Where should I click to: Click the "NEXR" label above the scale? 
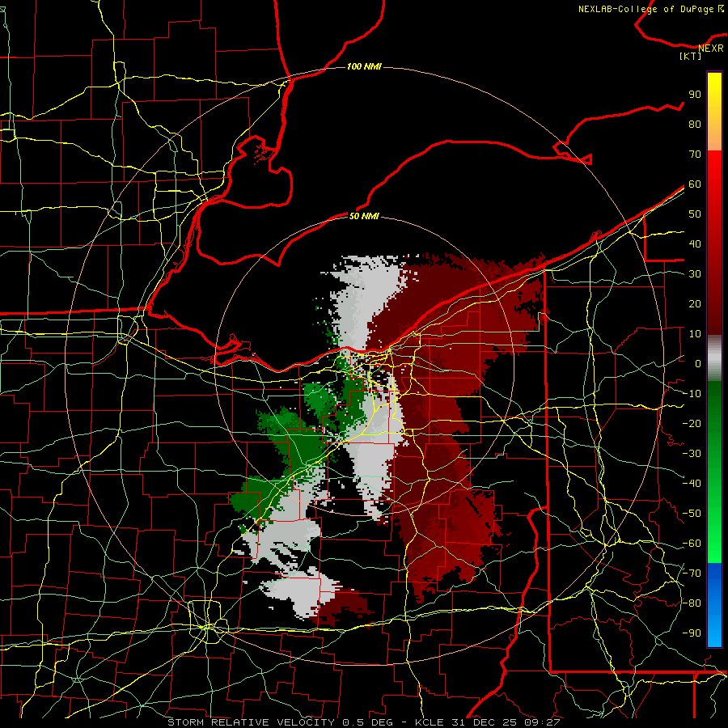coord(711,48)
